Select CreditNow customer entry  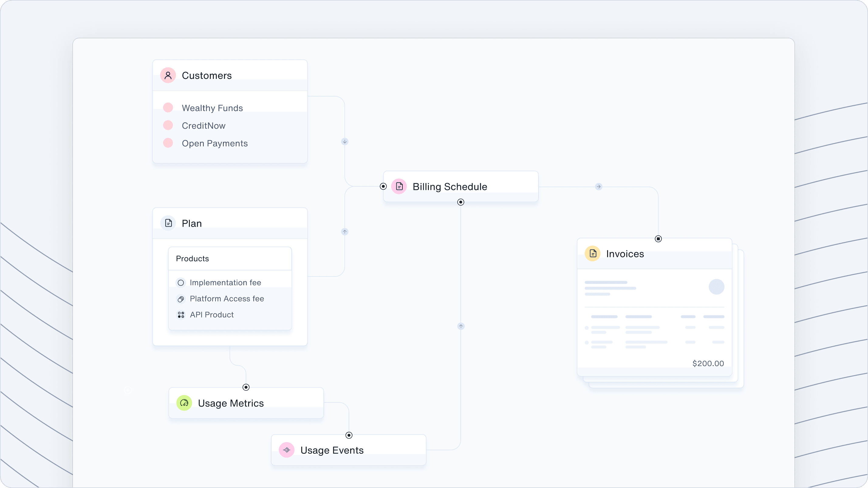[203, 126]
